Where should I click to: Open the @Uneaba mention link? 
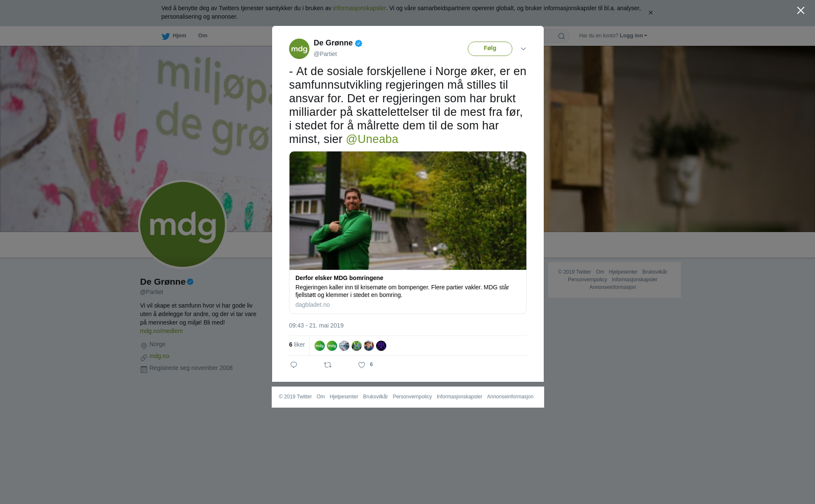pos(372,139)
